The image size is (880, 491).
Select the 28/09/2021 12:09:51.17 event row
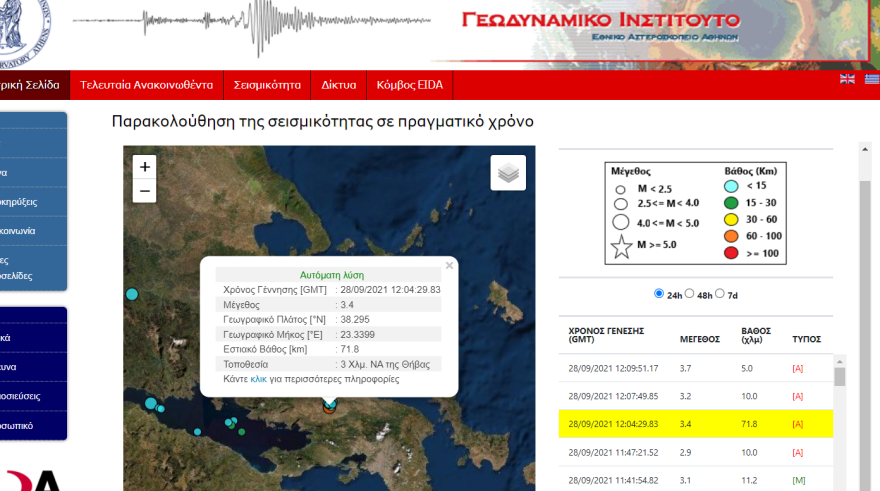[696, 368]
